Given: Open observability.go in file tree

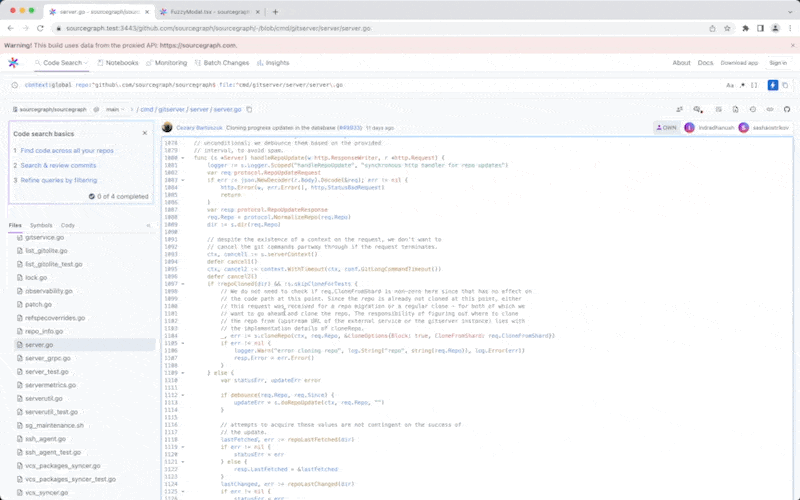Looking at the screenshot, I should point(48,291).
